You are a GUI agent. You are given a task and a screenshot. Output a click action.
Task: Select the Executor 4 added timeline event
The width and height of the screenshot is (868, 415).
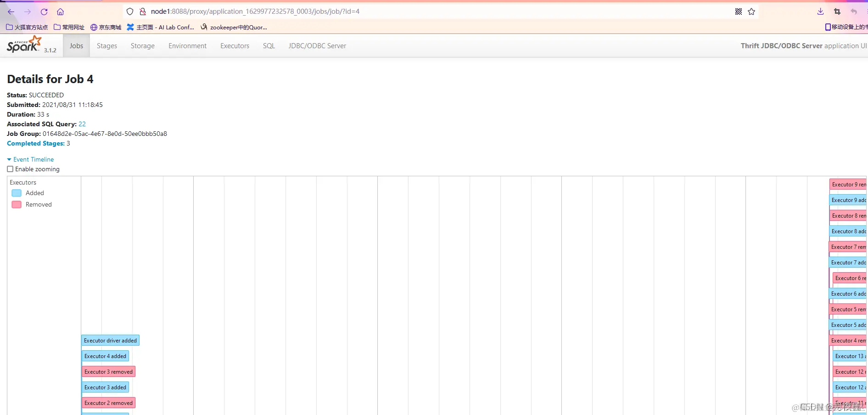pyautogui.click(x=105, y=356)
